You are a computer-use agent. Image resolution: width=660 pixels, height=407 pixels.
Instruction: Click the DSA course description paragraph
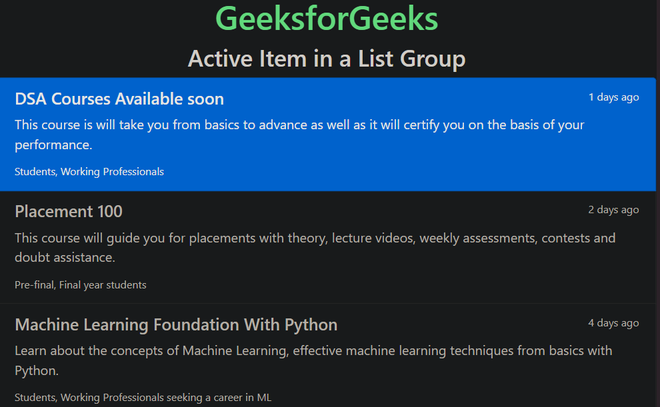300,125
